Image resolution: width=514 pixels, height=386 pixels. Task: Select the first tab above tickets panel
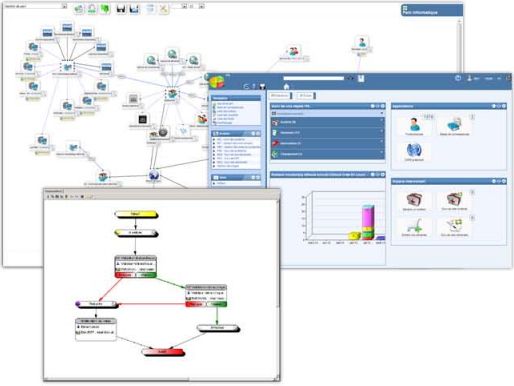click(280, 96)
